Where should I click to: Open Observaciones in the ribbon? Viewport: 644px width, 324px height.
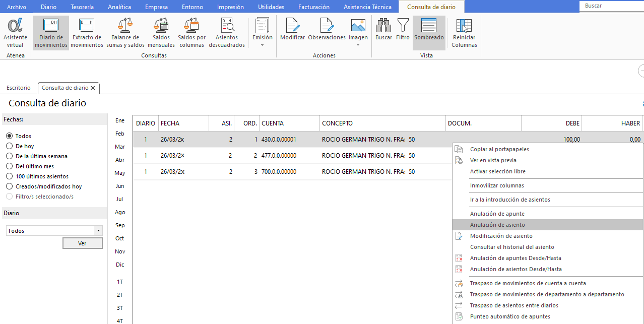pyautogui.click(x=327, y=30)
